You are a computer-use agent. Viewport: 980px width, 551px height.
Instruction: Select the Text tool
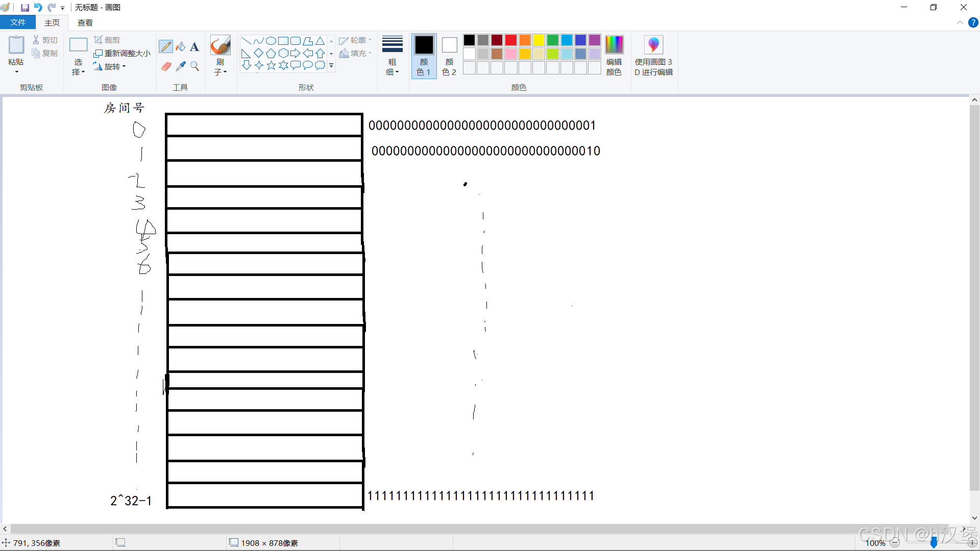click(194, 47)
